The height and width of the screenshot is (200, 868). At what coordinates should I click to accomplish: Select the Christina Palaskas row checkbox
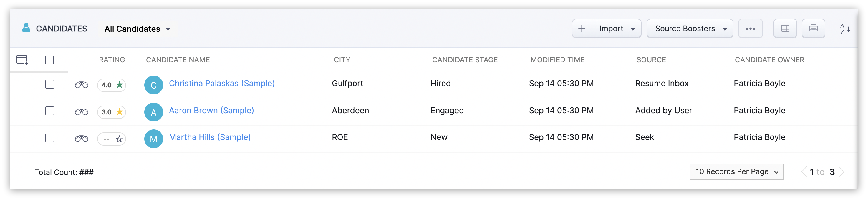(x=49, y=84)
